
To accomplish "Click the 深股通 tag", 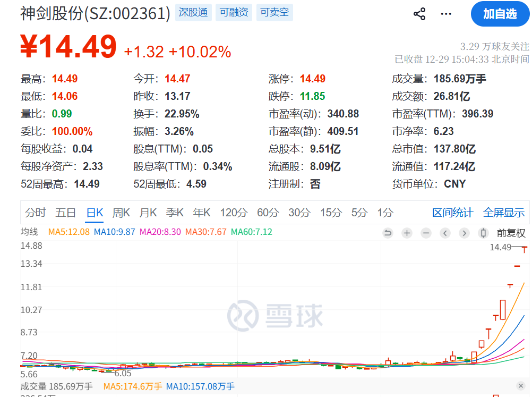I will [x=193, y=13].
